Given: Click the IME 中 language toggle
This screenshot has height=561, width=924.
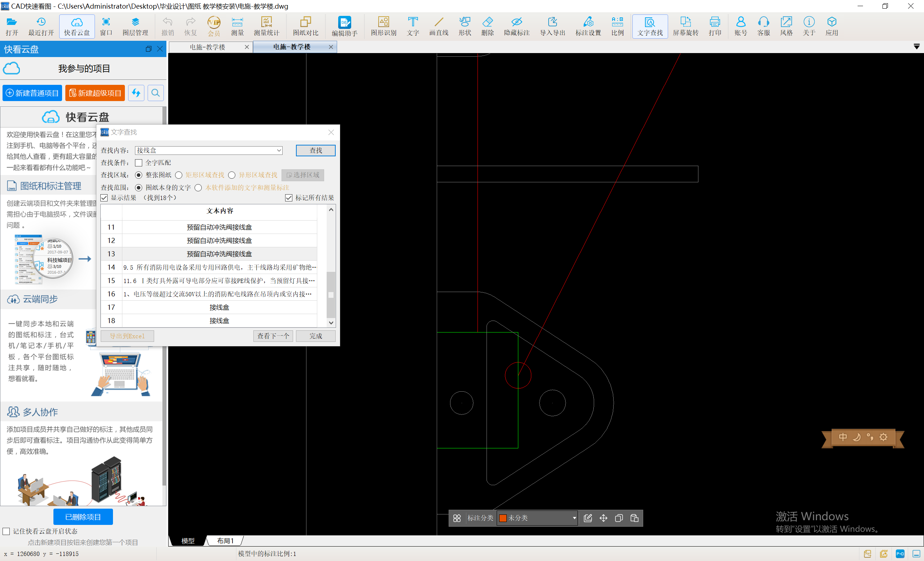Looking at the screenshot, I should coord(843,437).
